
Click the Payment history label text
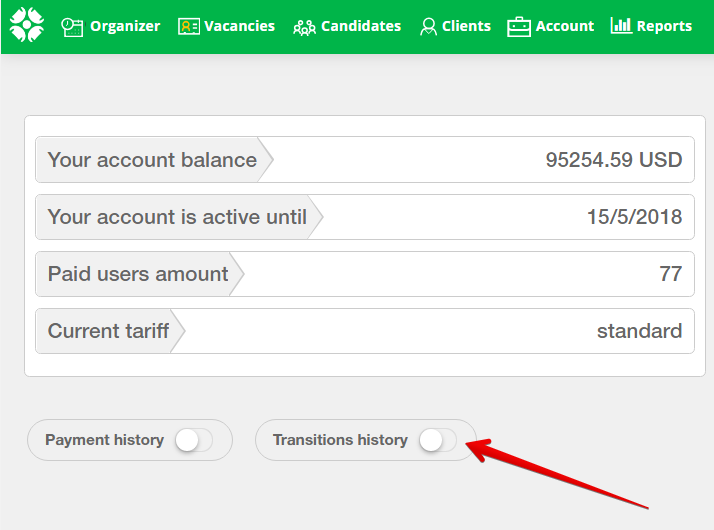point(104,440)
